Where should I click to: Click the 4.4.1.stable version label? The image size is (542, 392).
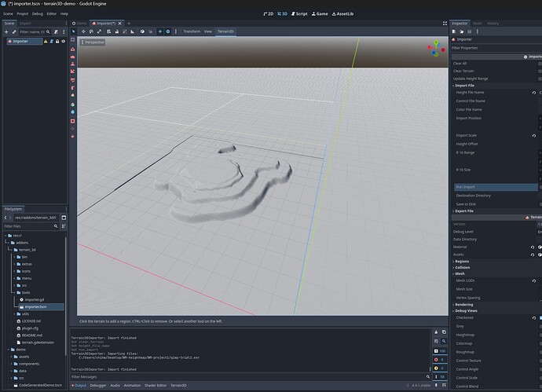point(421,386)
